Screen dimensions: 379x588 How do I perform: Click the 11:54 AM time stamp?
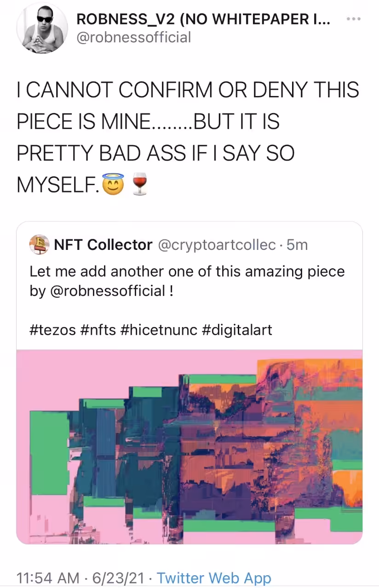[48, 577]
